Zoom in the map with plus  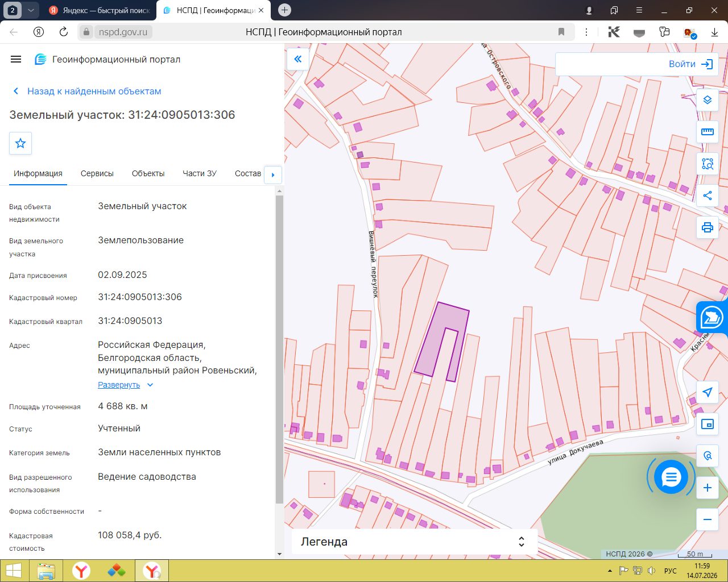click(708, 488)
